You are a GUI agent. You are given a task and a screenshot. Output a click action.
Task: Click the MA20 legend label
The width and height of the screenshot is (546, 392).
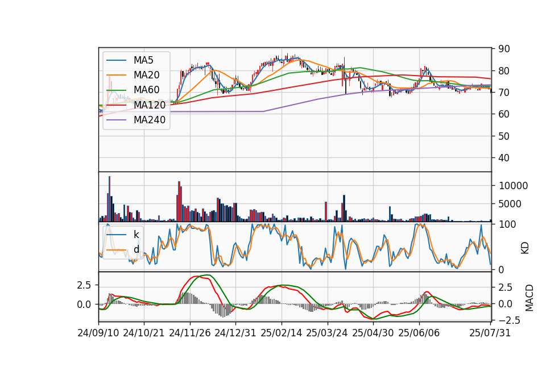pos(146,75)
